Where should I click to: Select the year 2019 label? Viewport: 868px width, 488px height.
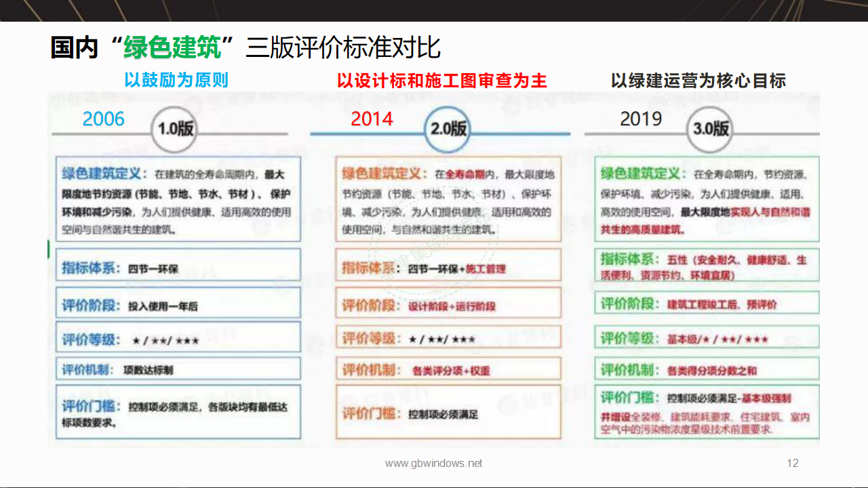(x=641, y=119)
